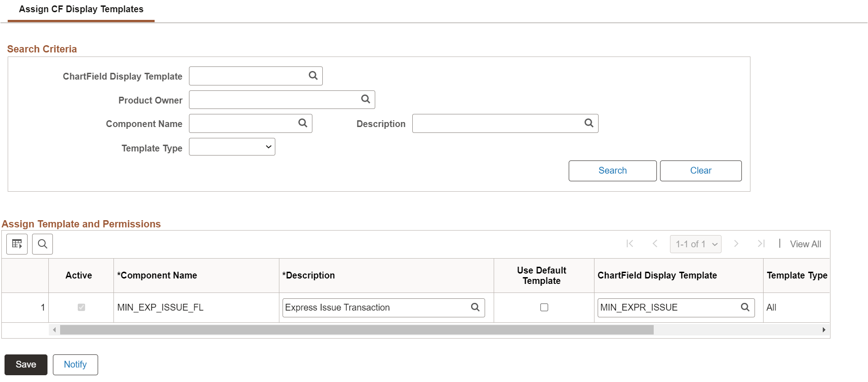Click the Clear button
Image resolution: width=868 pixels, height=382 pixels.
coord(701,171)
